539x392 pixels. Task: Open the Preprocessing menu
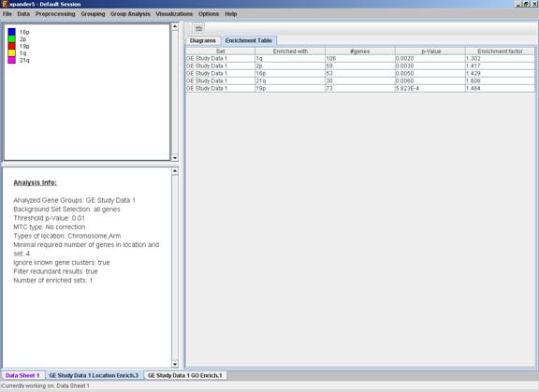(x=55, y=14)
